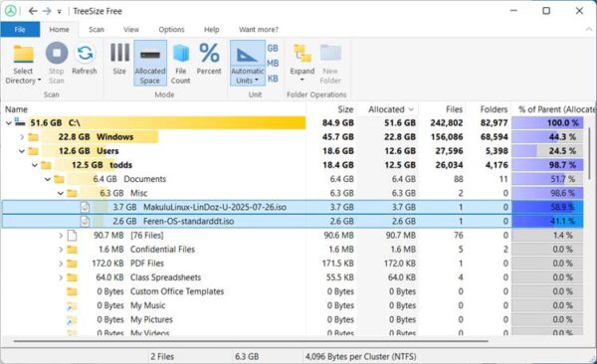The image size is (597, 364).
Task: Open the File menu
Action: click(x=20, y=29)
